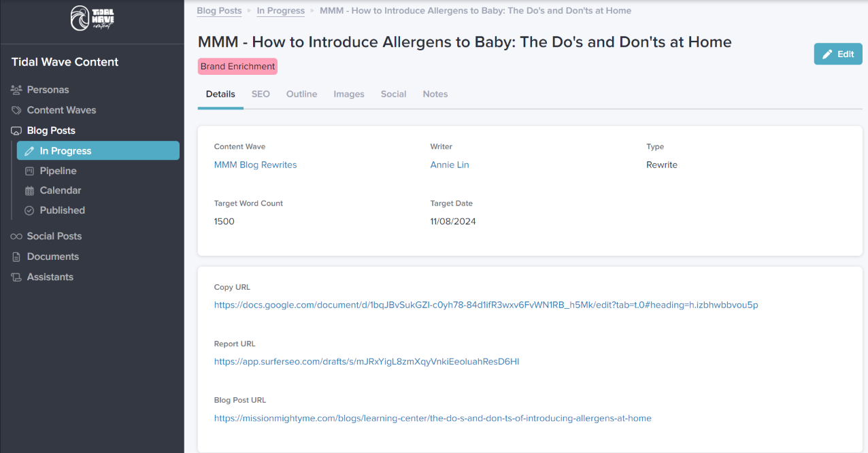Screen dimensions: 868x453
Task: Click the Tidal Wave Content logo
Action: 93,18
